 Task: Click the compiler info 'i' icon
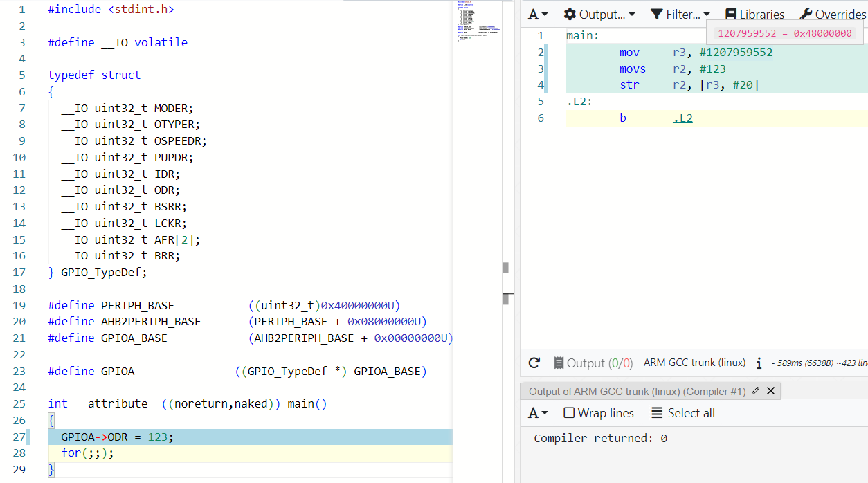pyautogui.click(x=759, y=363)
